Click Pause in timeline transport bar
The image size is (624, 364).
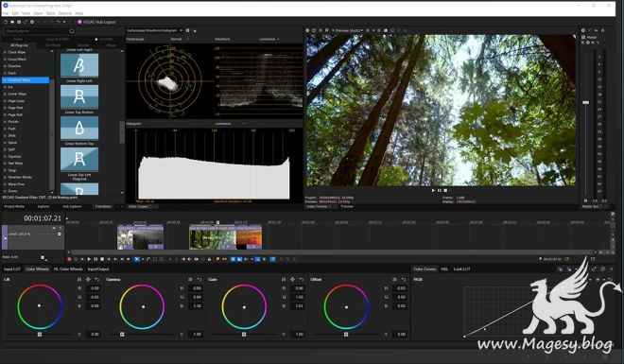(x=95, y=259)
